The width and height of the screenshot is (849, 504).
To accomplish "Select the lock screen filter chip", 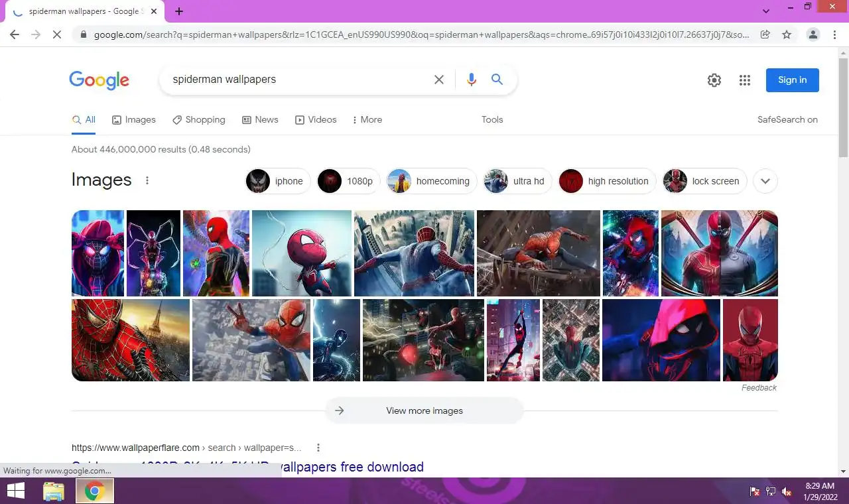I will [705, 181].
